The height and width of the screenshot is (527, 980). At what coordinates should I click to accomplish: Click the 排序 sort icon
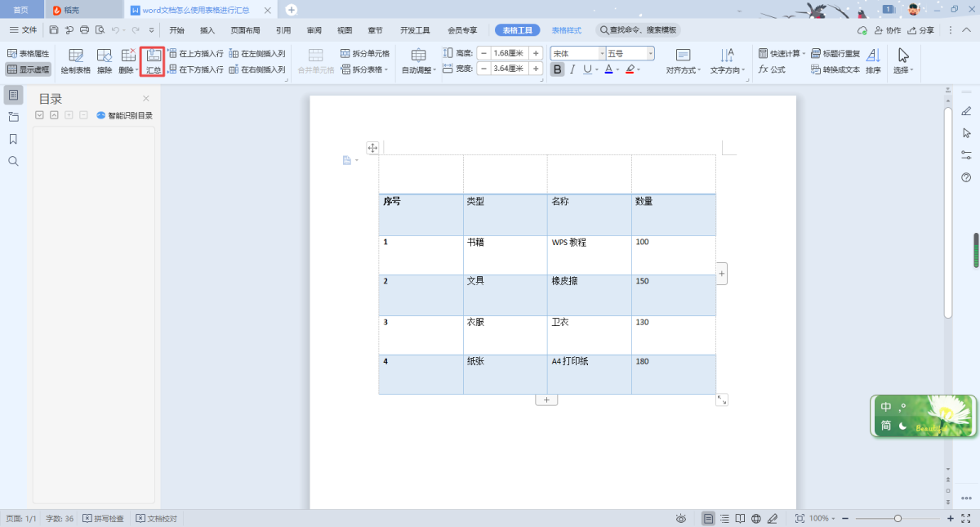pyautogui.click(x=873, y=61)
